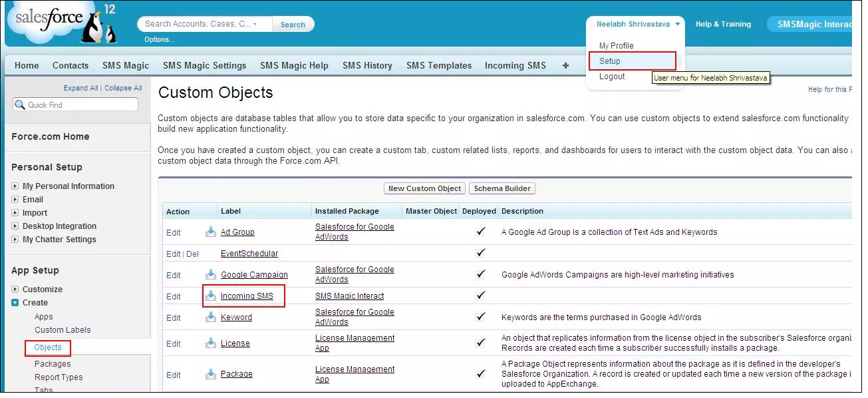The width and height of the screenshot is (868, 398).
Task: Open the SMS Magic Interact package link
Action: 349,296
